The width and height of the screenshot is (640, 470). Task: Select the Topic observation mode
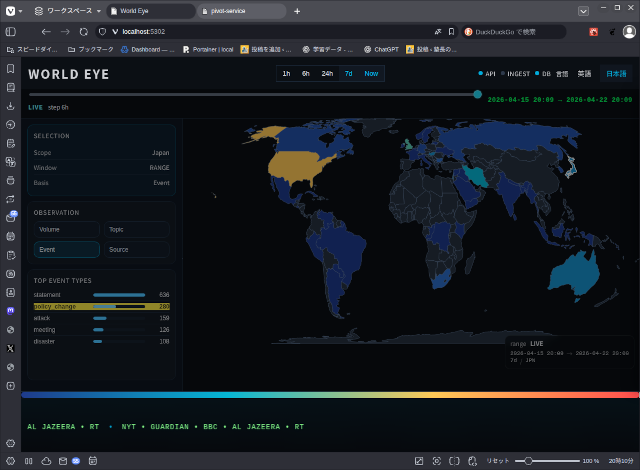(x=136, y=230)
